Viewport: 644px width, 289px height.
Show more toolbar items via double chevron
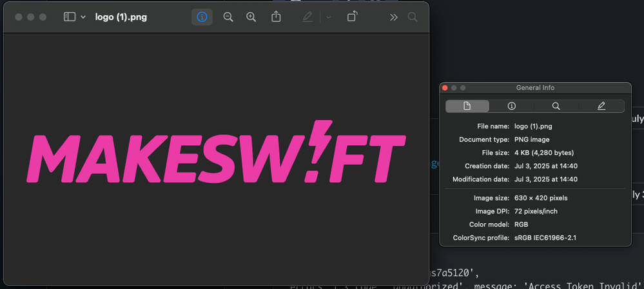point(393,17)
